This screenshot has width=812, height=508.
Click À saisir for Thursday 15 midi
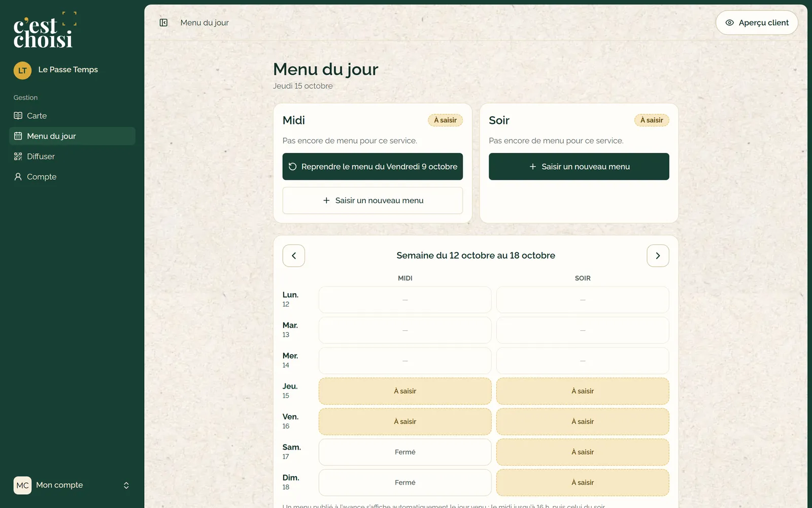tap(405, 391)
